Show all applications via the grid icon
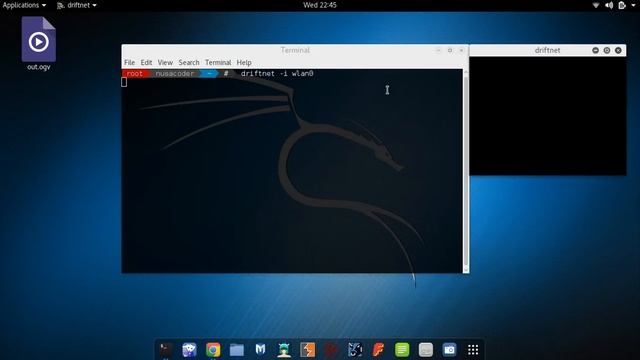Viewport: 640px width, 360px height. click(473, 350)
